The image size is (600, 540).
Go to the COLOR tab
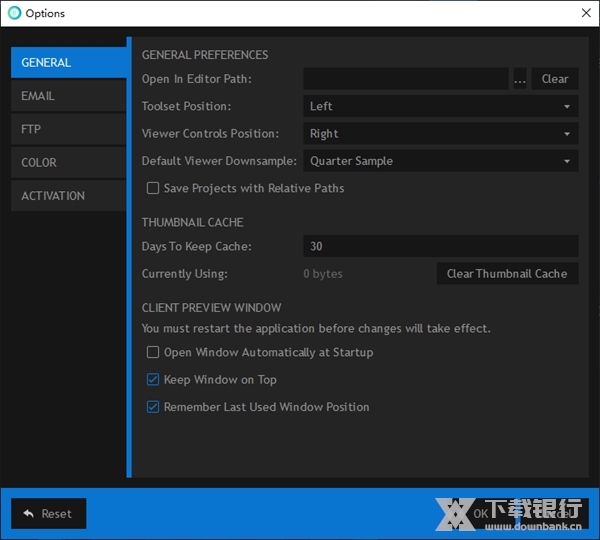(x=68, y=162)
